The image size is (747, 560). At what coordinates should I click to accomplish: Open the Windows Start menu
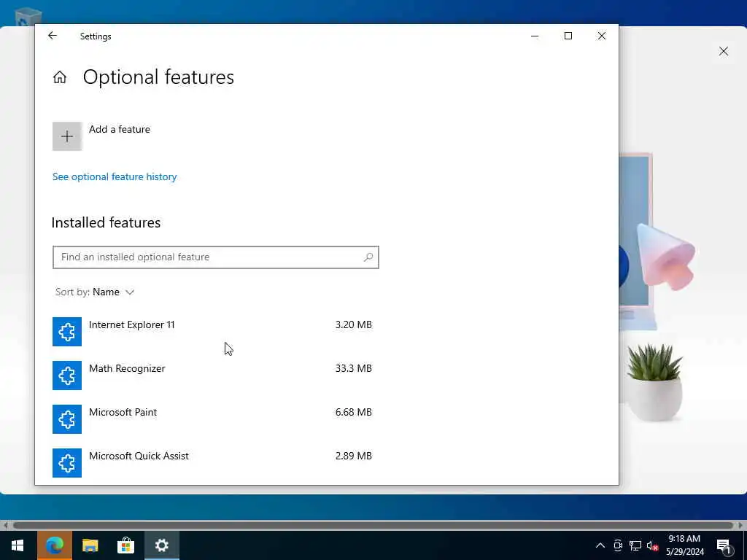[18, 545]
